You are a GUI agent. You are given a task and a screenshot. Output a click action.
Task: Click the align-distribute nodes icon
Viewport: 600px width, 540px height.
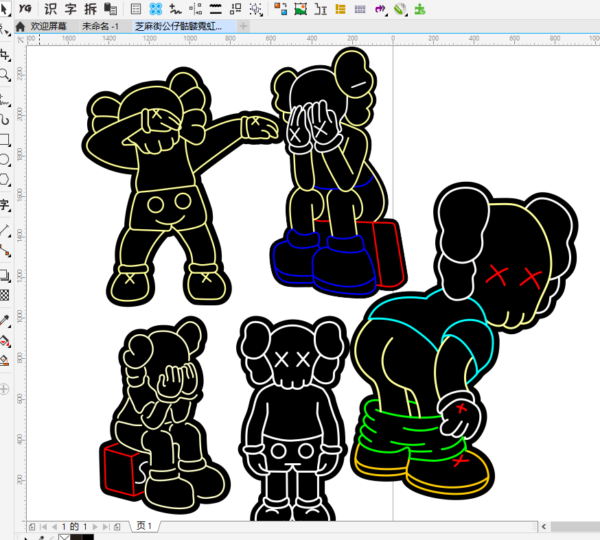(x=196, y=8)
